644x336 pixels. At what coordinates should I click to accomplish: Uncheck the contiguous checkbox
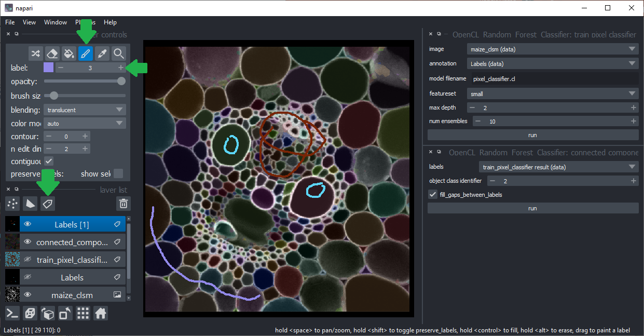click(49, 161)
